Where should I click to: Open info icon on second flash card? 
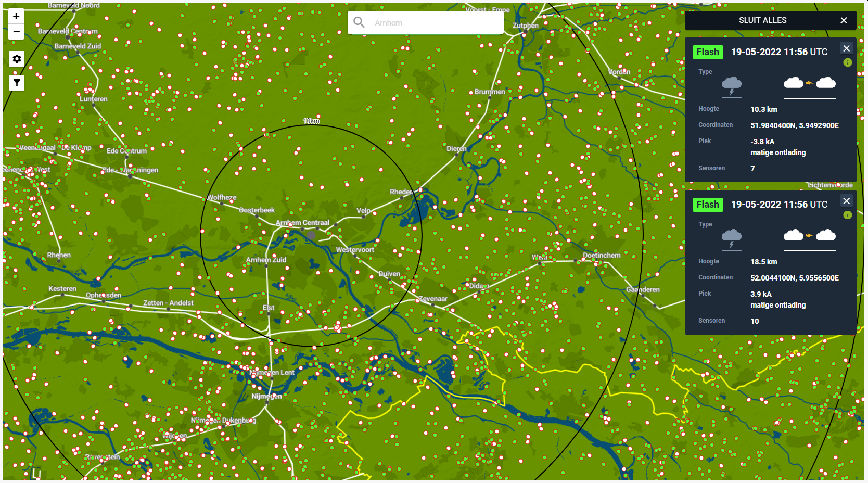pyautogui.click(x=847, y=215)
